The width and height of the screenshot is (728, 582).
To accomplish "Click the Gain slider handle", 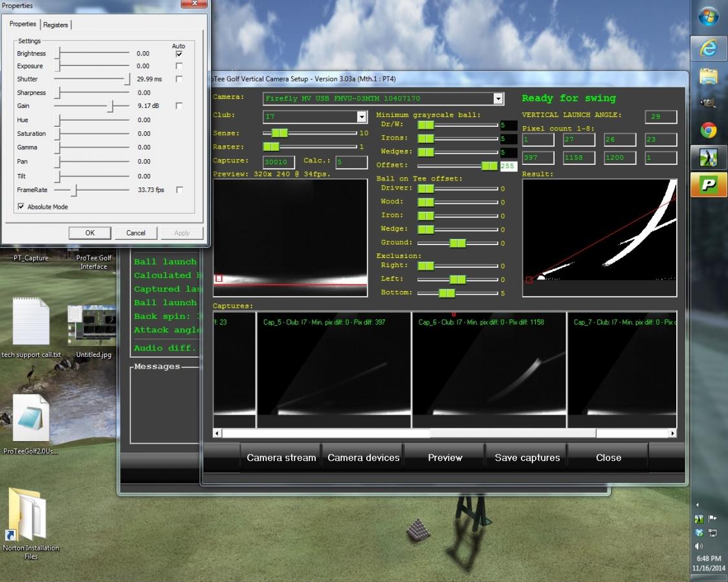I will (110, 106).
